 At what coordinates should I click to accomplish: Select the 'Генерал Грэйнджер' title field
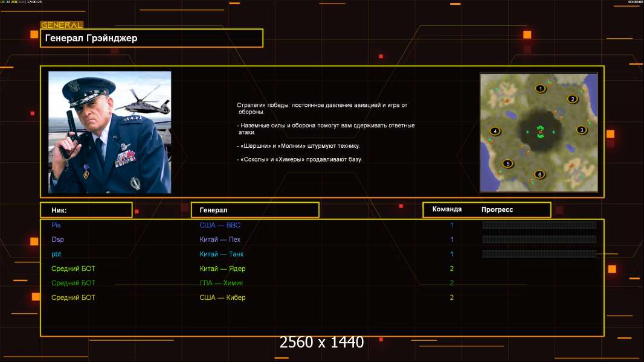(152, 38)
